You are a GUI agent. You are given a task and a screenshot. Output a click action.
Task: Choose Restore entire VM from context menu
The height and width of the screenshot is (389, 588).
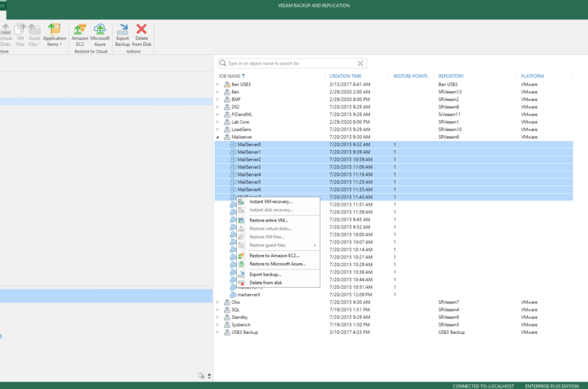click(x=278, y=221)
